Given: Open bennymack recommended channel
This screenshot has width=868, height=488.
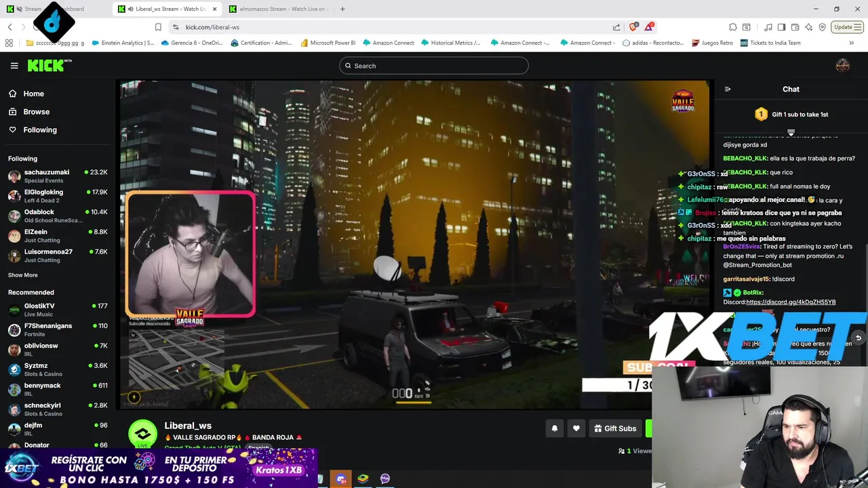Looking at the screenshot, I should 58,389.
